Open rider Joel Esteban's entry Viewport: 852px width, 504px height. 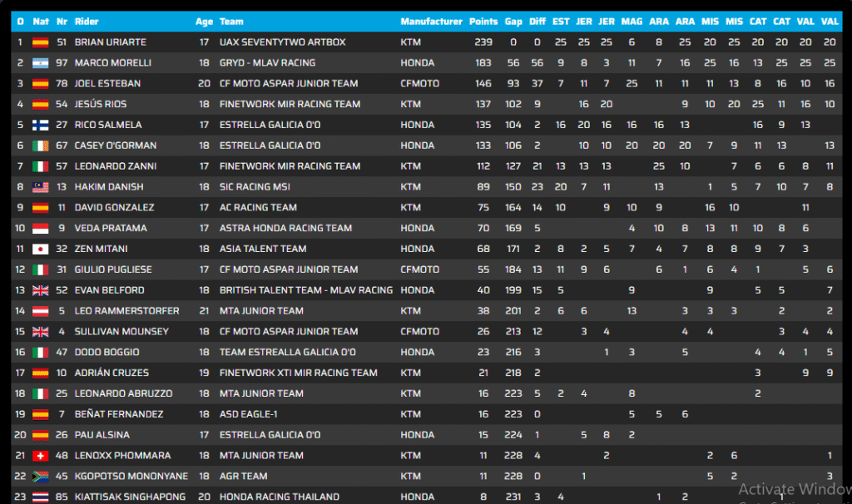tap(107, 83)
